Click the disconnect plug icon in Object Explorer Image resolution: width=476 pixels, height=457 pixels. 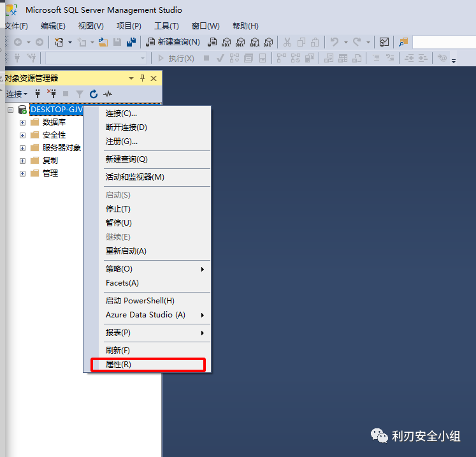[x=52, y=94]
